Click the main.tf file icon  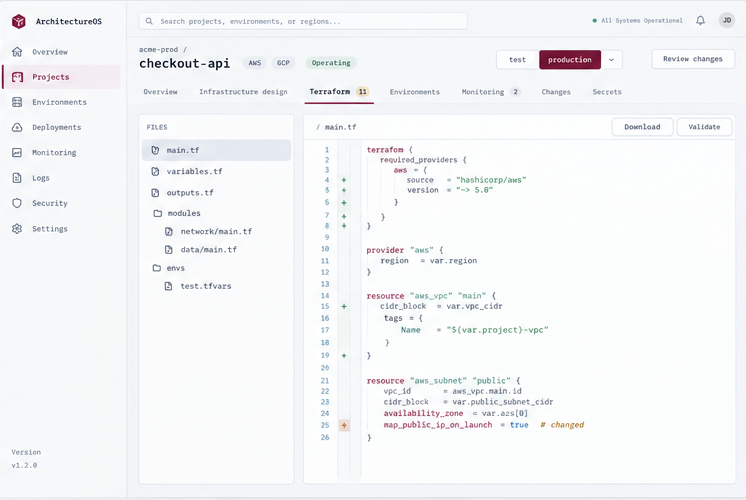click(155, 150)
